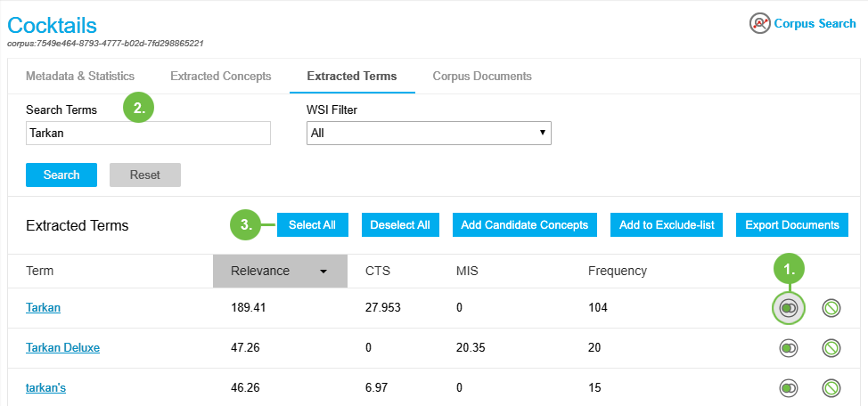Click the exclude icon for Tarkan Deluxe
The image size is (868, 406).
(832, 348)
